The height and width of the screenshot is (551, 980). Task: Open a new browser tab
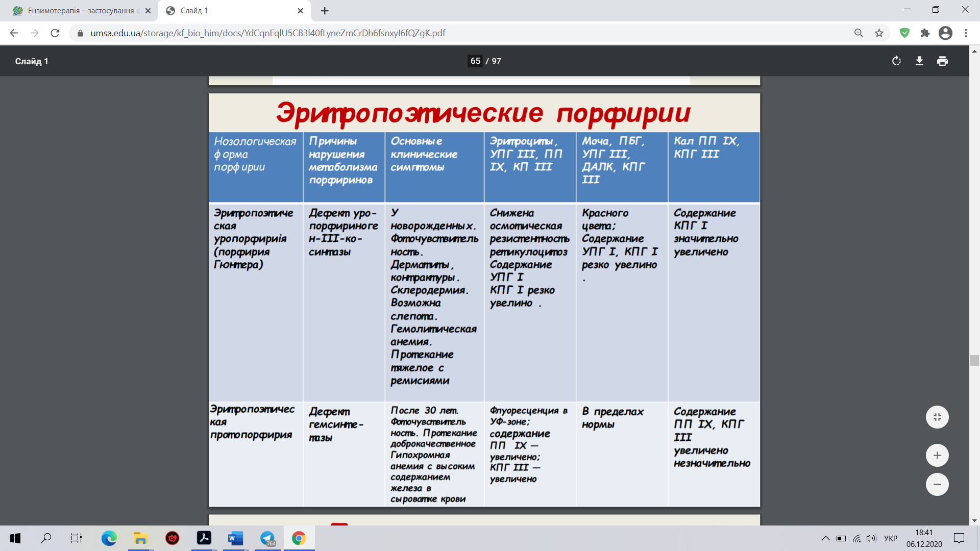325,11
